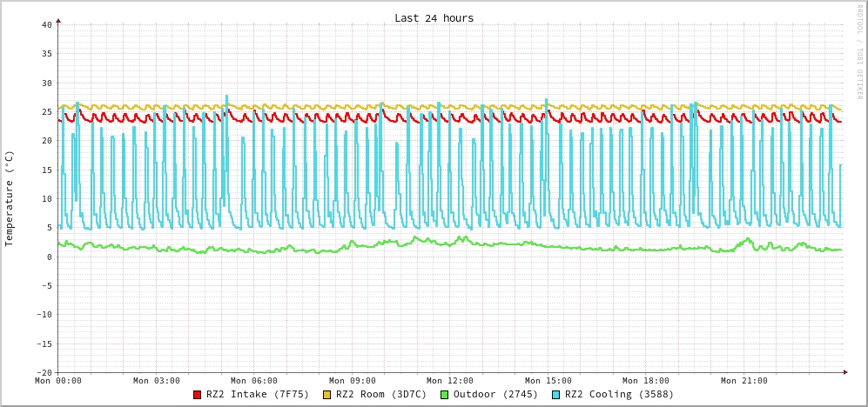The height and width of the screenshot is (407, 868).
Task: Click the red RZ2 Intake legend swatch
Action: [x=197, y=395]
